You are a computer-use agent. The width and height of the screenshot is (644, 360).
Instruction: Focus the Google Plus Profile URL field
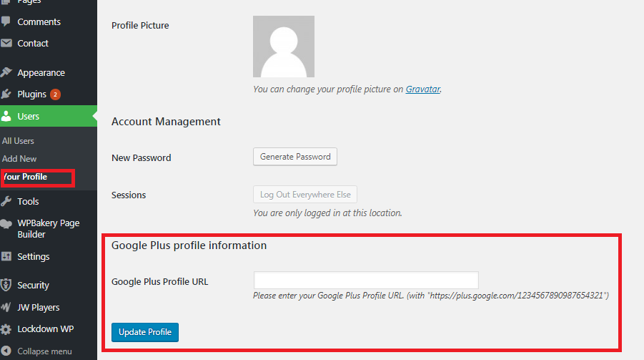366,281
